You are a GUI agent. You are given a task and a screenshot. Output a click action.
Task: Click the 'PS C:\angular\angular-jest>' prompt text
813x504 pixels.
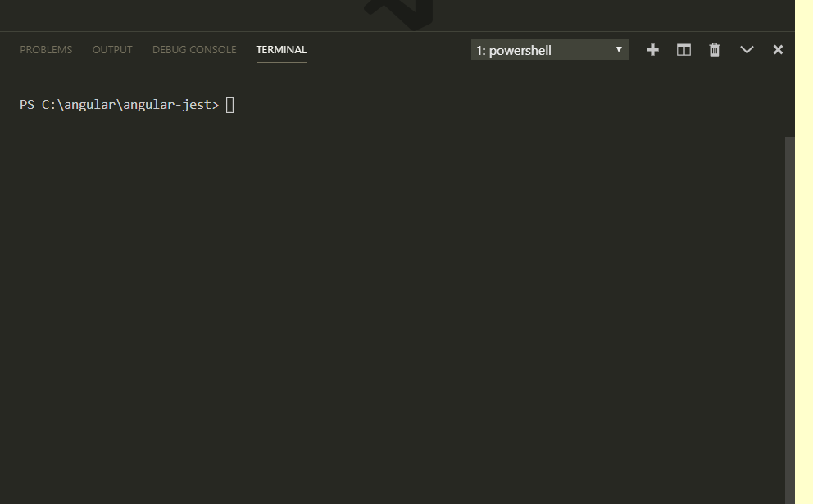(120, 105)
